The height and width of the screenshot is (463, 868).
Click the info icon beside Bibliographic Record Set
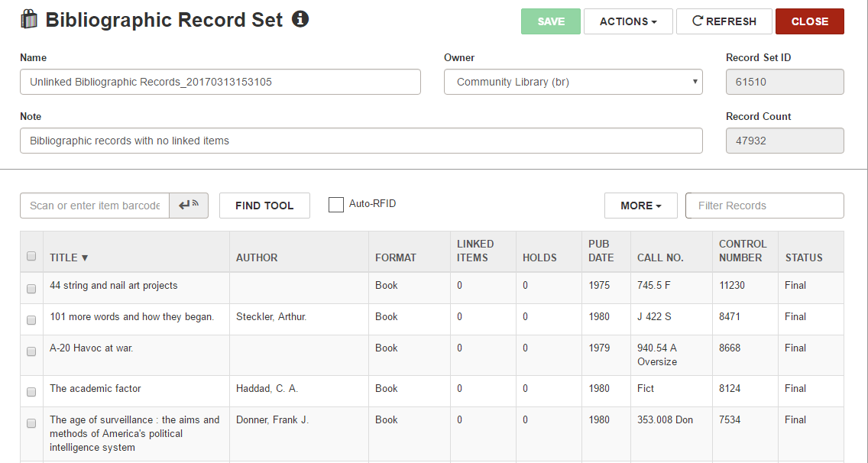300,19
